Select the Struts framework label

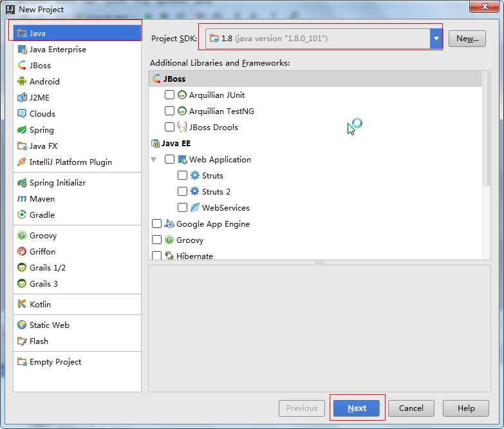click(212, 176)
